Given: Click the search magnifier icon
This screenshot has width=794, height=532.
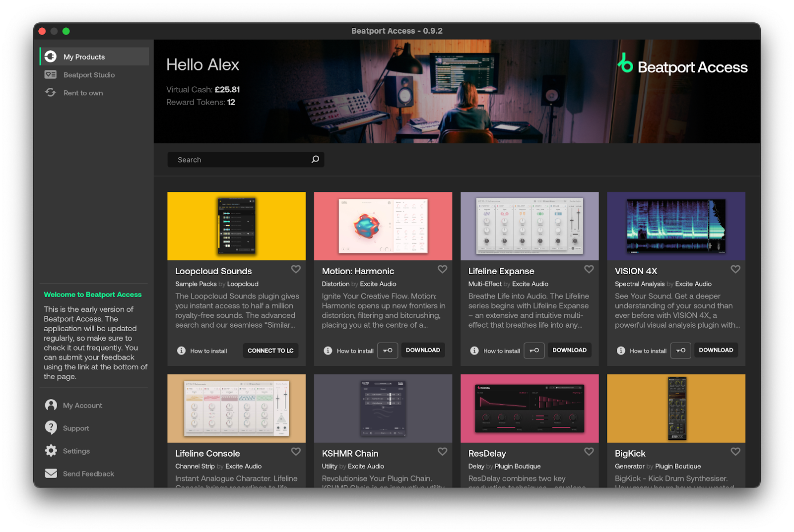Looking at the screenshot, I should click(x=315, y=159).
